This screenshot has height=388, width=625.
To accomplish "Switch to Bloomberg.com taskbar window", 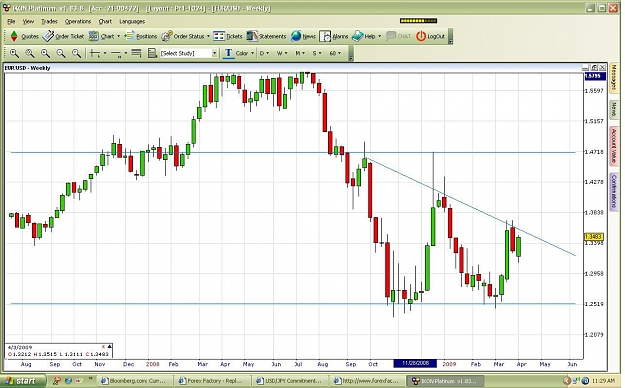I will 136,381.
